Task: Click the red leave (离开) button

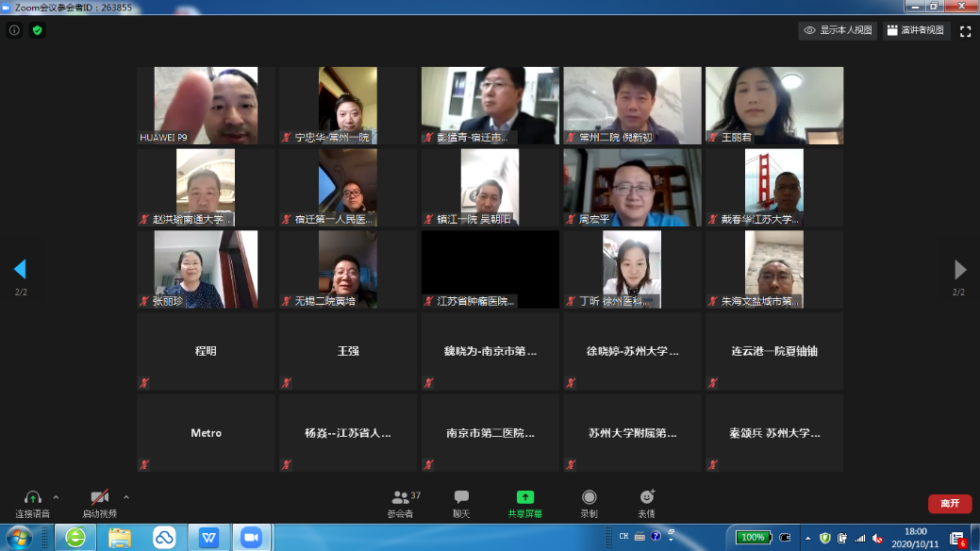Action: (949, 504)
